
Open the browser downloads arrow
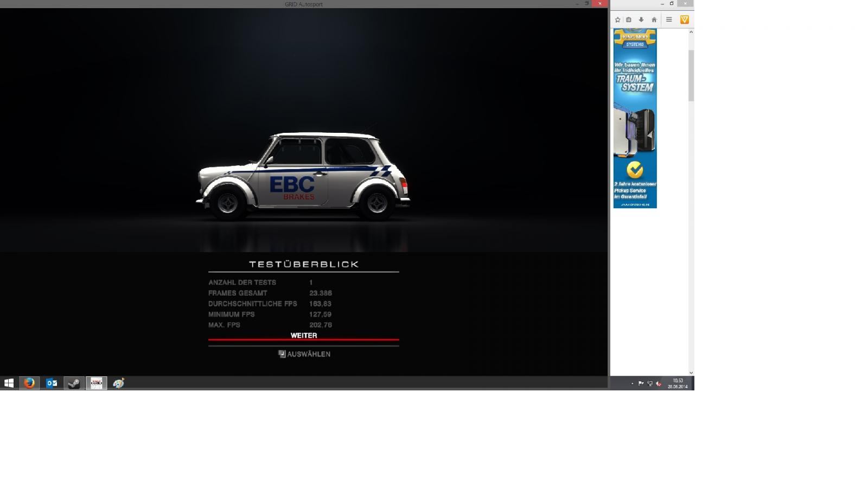tap(641, 20)
